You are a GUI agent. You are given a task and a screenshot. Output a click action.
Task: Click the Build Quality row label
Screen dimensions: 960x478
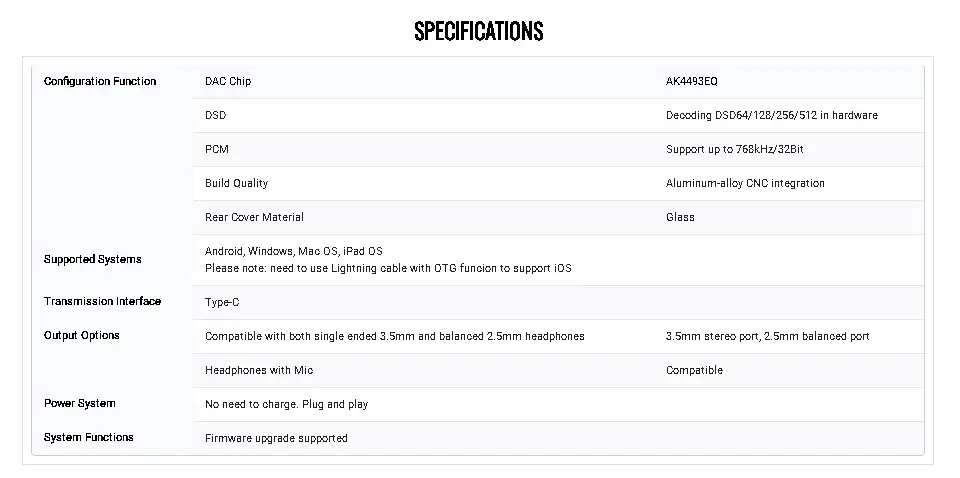point(236,183)
